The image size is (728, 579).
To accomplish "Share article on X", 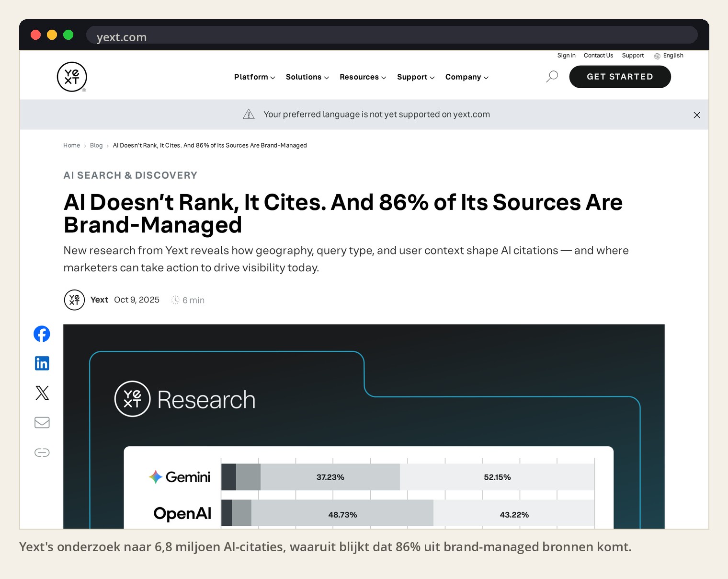I will tap(42, 393).
